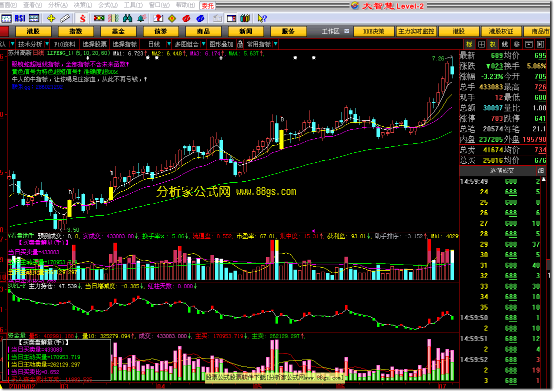Click the colored stripes pattern icon

113,18
